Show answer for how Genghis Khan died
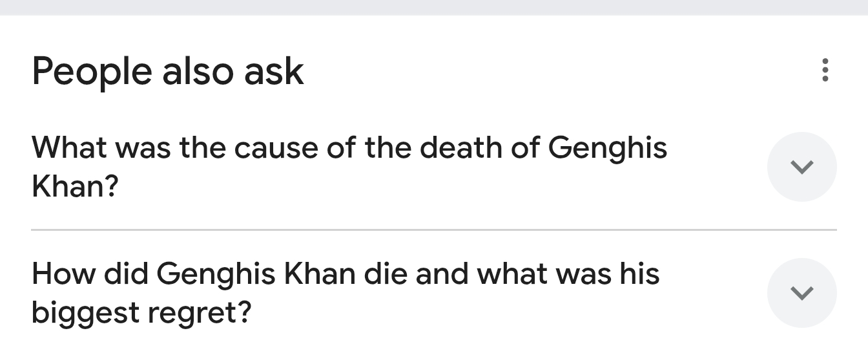The height and width of the screenshot is (344, 868). pyautogui.click(x=801, y=293)
